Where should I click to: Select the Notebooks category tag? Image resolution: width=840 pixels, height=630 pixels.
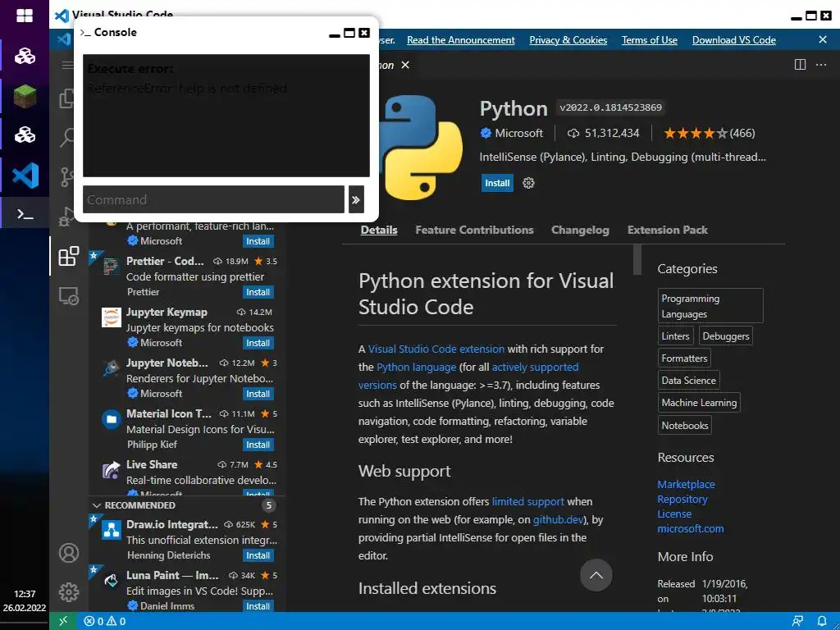(685, 426)
